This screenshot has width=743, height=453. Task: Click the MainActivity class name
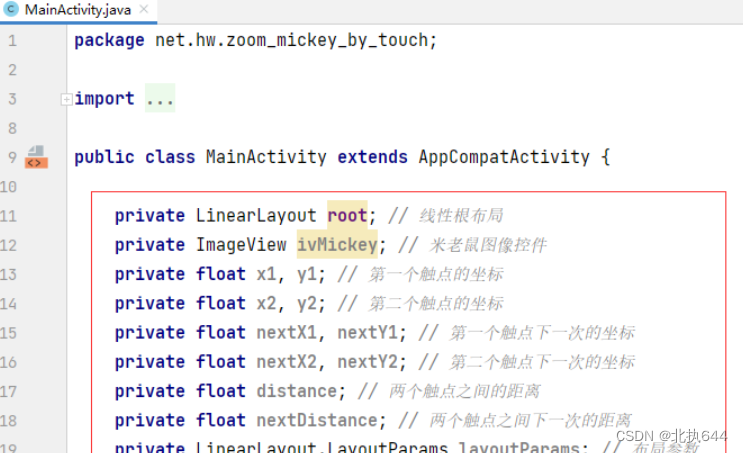point(266,157)
